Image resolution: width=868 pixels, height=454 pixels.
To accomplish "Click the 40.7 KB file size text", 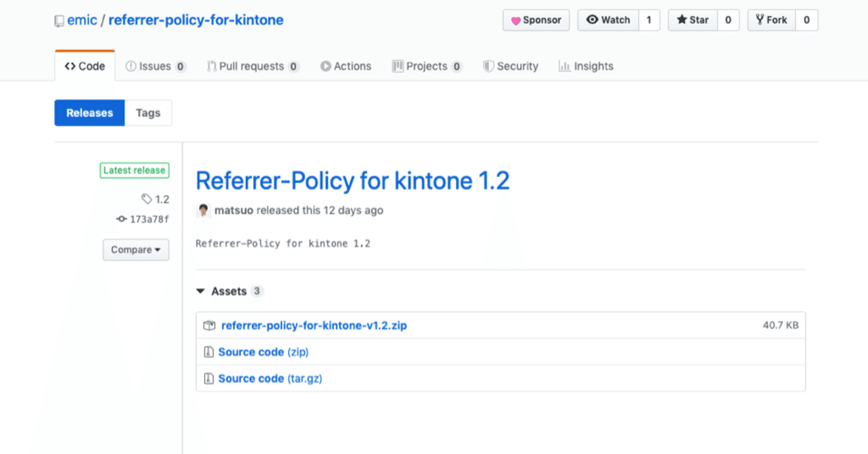I will [x=780, y=325].
